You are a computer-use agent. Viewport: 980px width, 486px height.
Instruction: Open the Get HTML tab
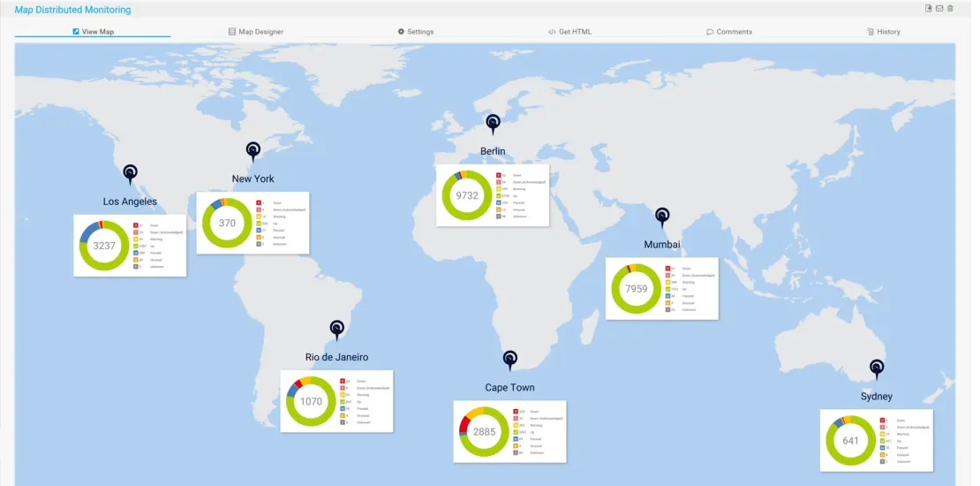click(570, 32)
